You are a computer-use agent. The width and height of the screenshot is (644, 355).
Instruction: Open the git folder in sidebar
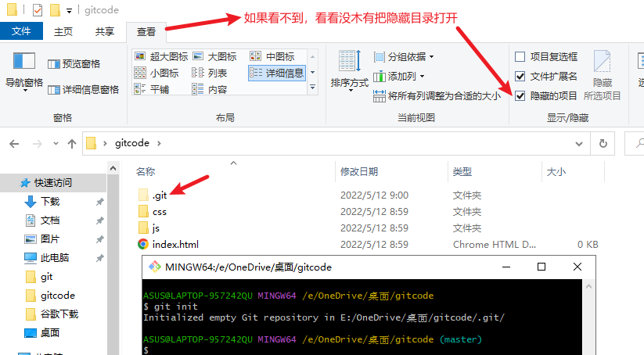[x=46, y=277]
